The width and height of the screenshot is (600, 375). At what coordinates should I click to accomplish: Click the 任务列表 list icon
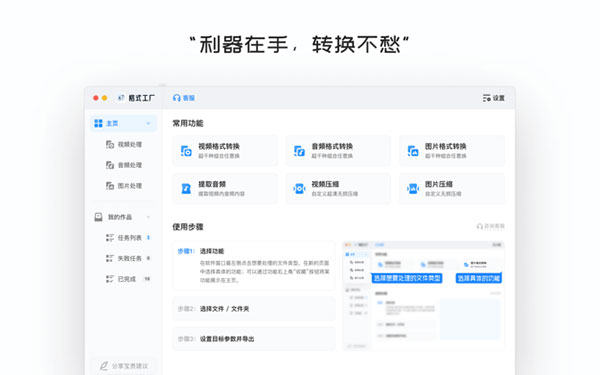[110, 238]
